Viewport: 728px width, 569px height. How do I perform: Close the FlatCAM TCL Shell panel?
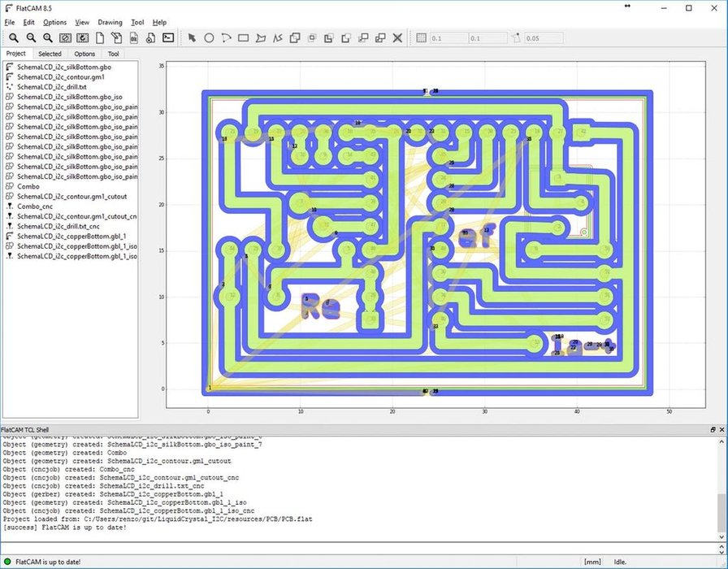[722, 430]
